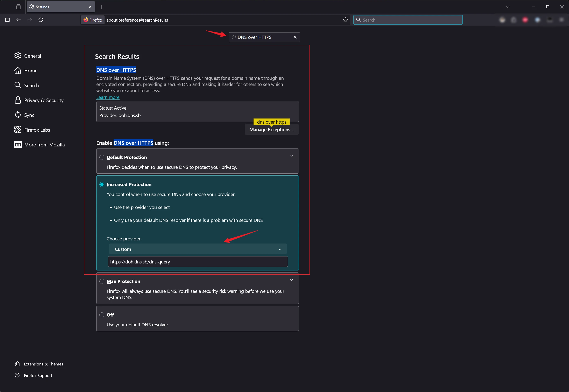
Task: Select Max Protection radio button
Action: click(x=102, y=282)
